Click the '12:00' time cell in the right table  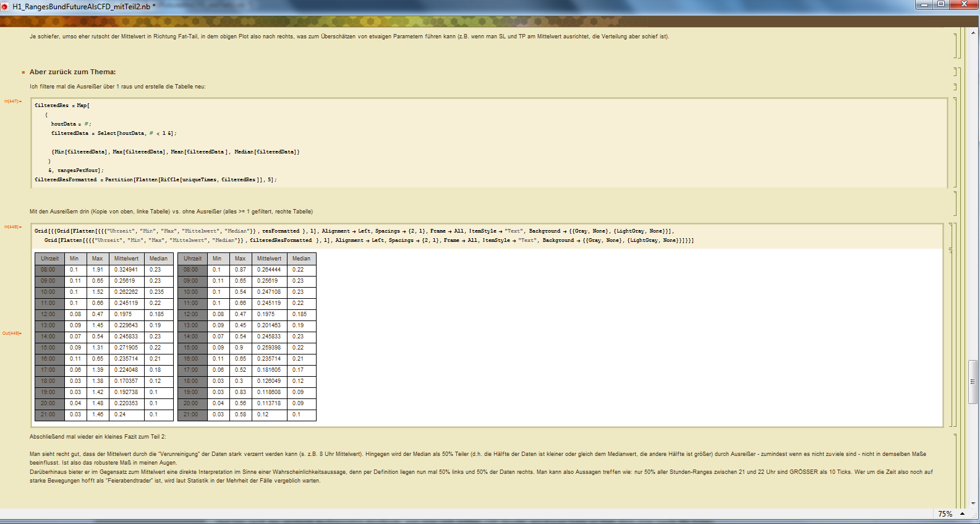coord(193,314)
